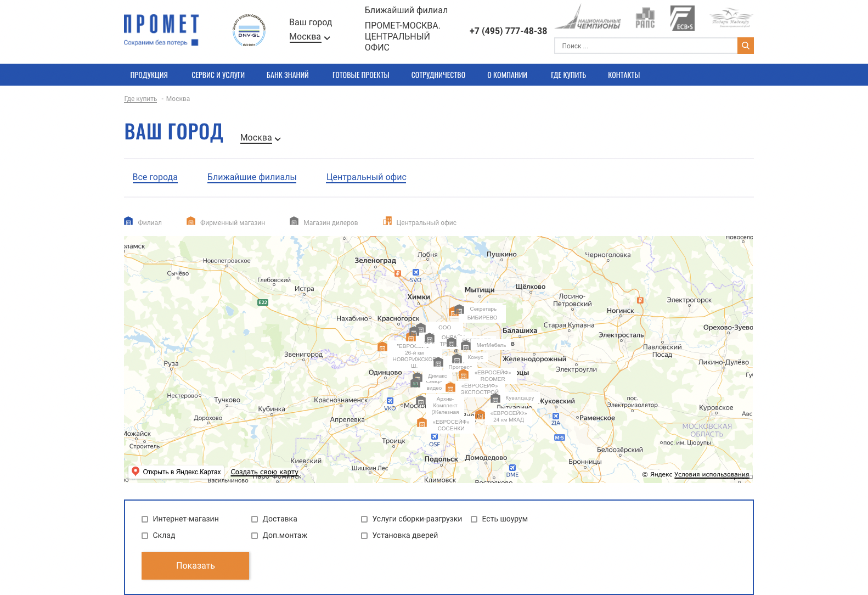Image resolution: width=868 pixels, height=595 pixels.
Task: Click Открыть в Яндекс.Картах button
Action: (176, 471)
